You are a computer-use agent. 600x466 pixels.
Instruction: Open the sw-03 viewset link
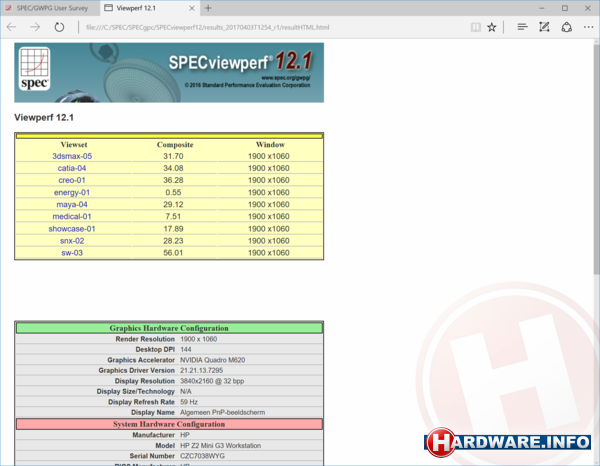click(x=72, y=253)
